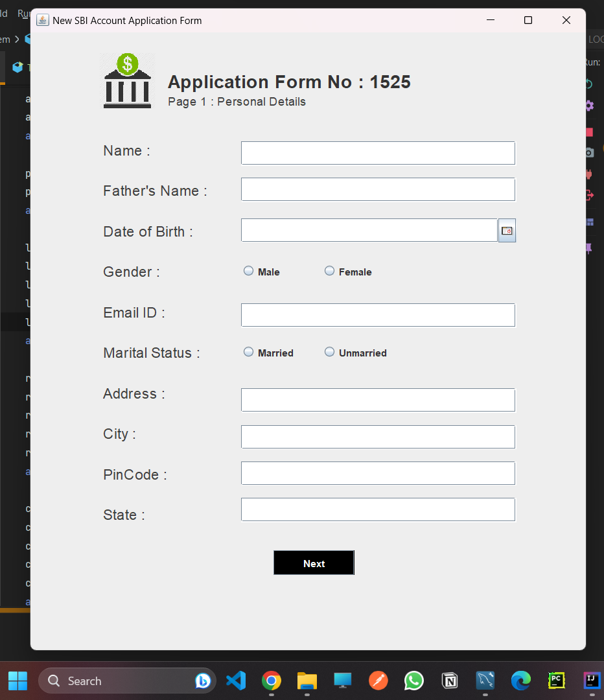Click the Date of Birth text field
604x700 pixels.
pyautogui.click(x=369, y=230)
